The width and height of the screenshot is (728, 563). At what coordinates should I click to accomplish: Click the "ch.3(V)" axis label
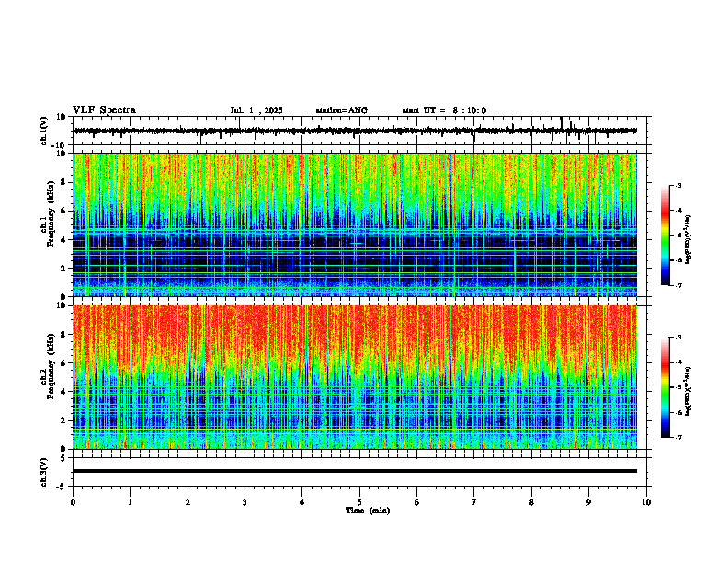click(x=44, y=472)
